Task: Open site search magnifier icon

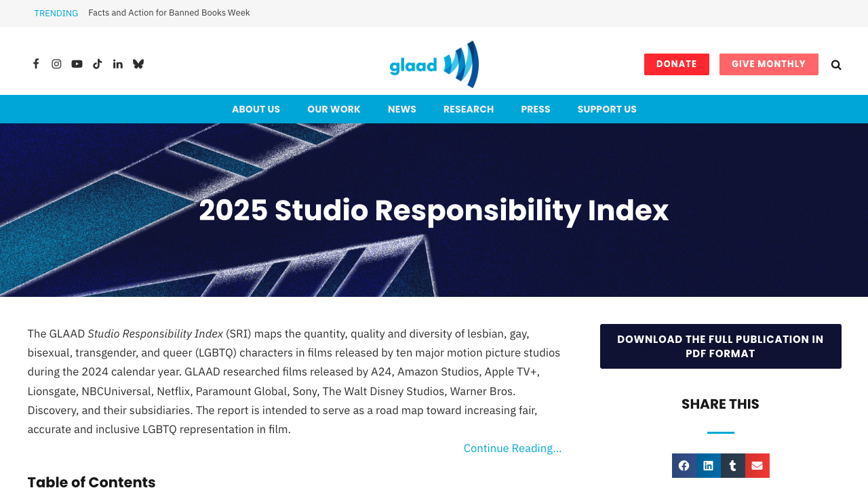Action: (x=836, y=65)
